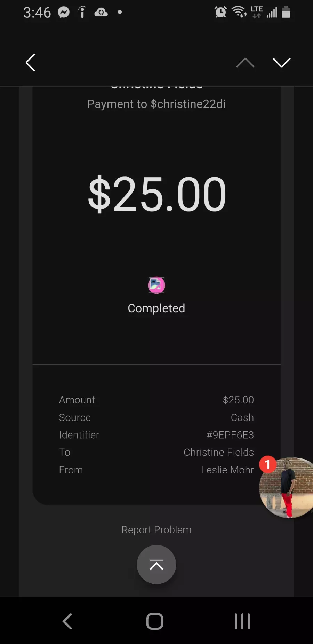Open recent apps from navigation bar
Viewport: 313px width, 644px height.
coord(242,621)
